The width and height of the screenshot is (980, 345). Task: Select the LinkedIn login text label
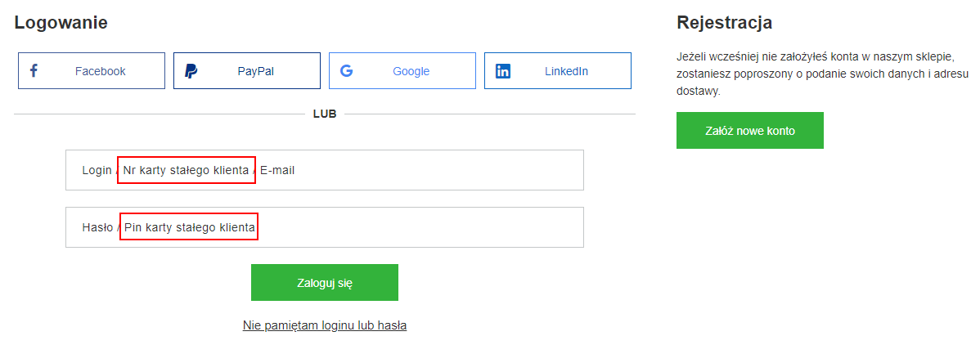tap(566, 71)
